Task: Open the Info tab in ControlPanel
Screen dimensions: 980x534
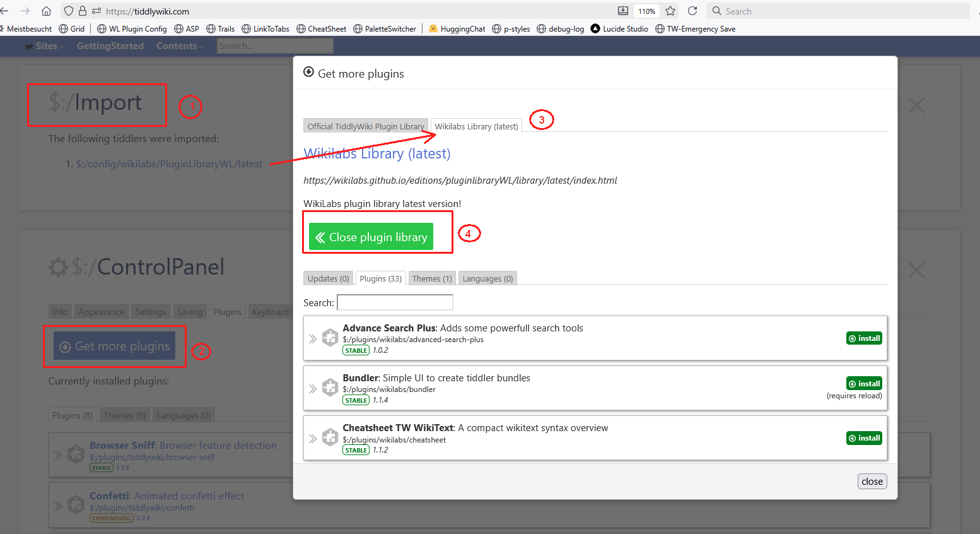Action: 60,312
